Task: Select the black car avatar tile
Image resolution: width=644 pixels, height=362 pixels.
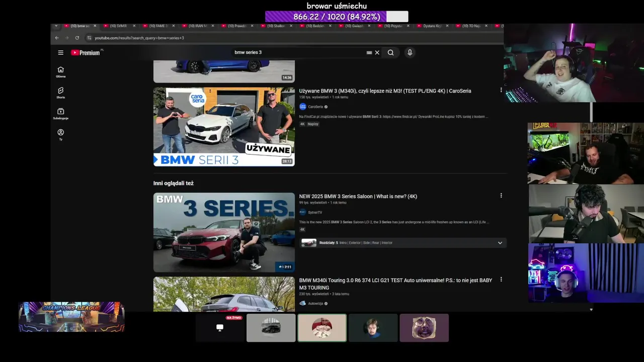Action: pos(271,328)
